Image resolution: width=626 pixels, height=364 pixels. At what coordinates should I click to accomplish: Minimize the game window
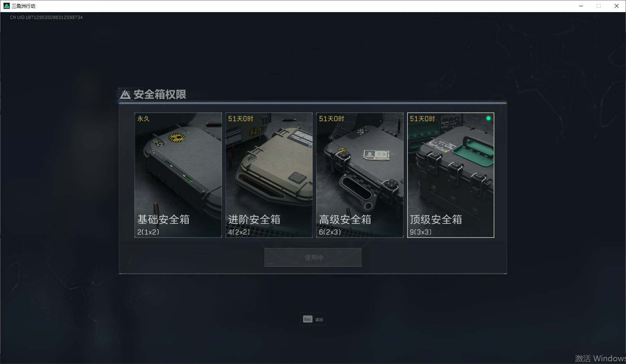tap(581, 6)
